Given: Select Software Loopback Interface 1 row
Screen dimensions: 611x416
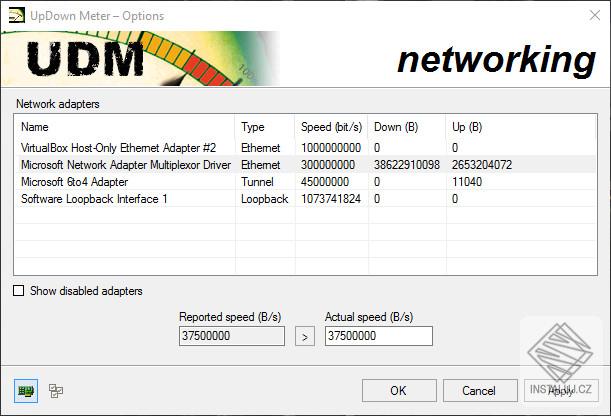Looking at the screenshot, I should (x=305, y=199).
